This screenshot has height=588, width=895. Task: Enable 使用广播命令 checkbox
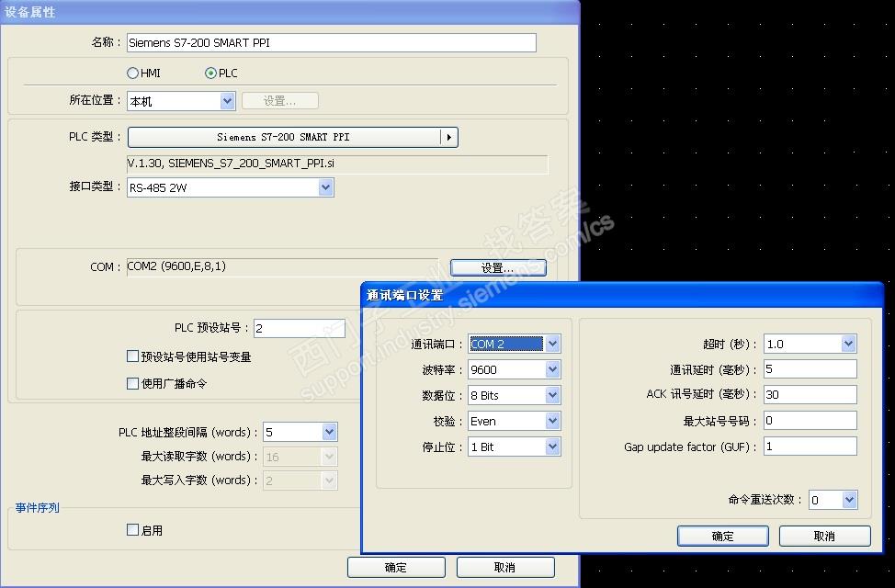pyautogui.click(x=132, y=383)
